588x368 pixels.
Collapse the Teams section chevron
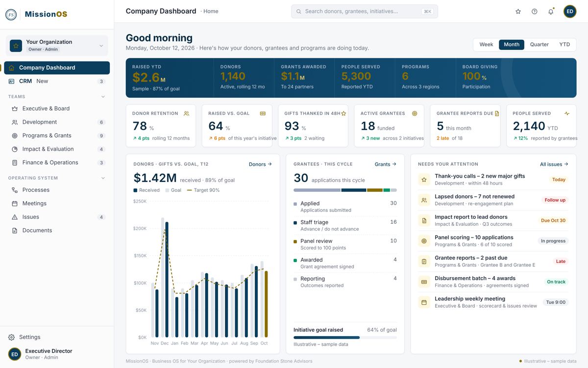point(103,97)
